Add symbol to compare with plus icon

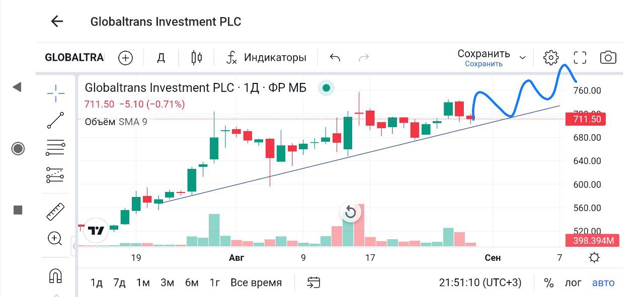125,58
